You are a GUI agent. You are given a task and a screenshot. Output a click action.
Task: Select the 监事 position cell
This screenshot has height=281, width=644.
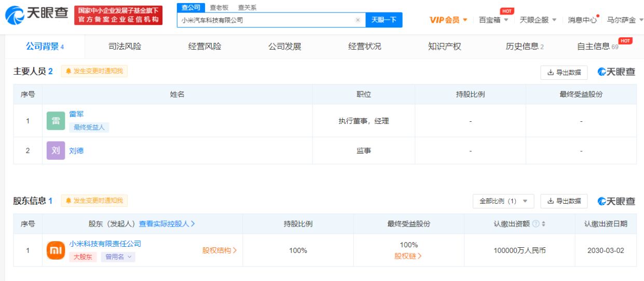(x=363, y=151)
